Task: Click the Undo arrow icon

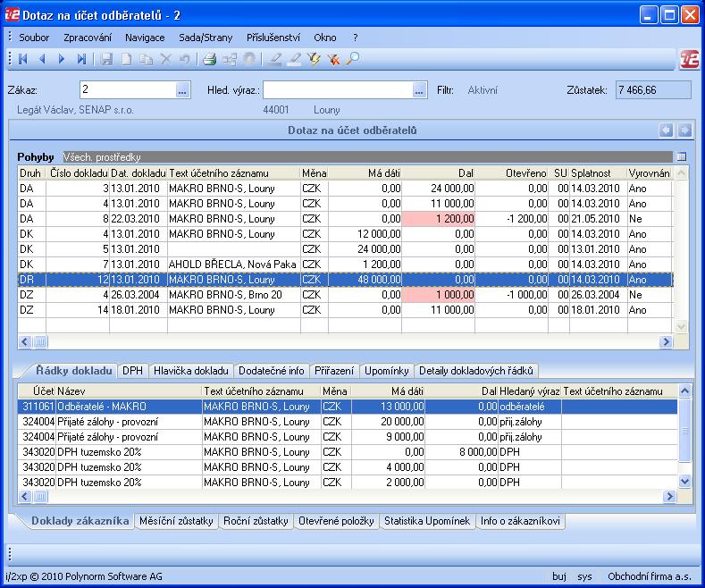Action: coord(185,59)
